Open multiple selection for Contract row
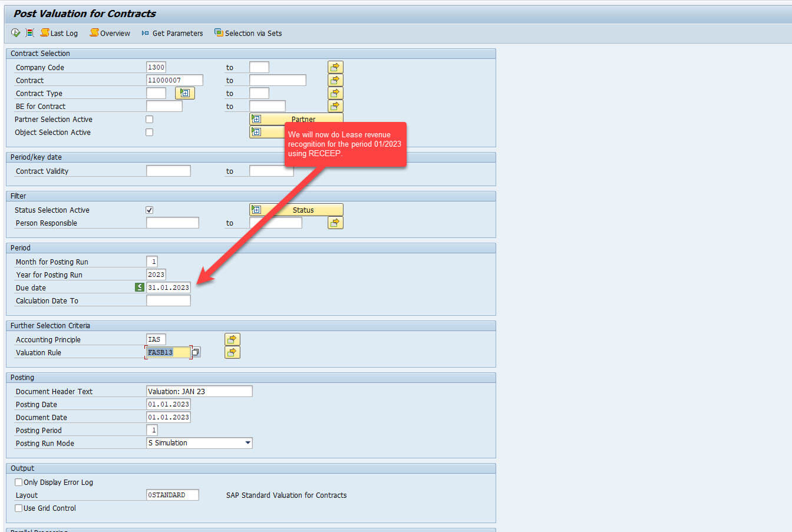792x532 pixels. click(335, 80)
